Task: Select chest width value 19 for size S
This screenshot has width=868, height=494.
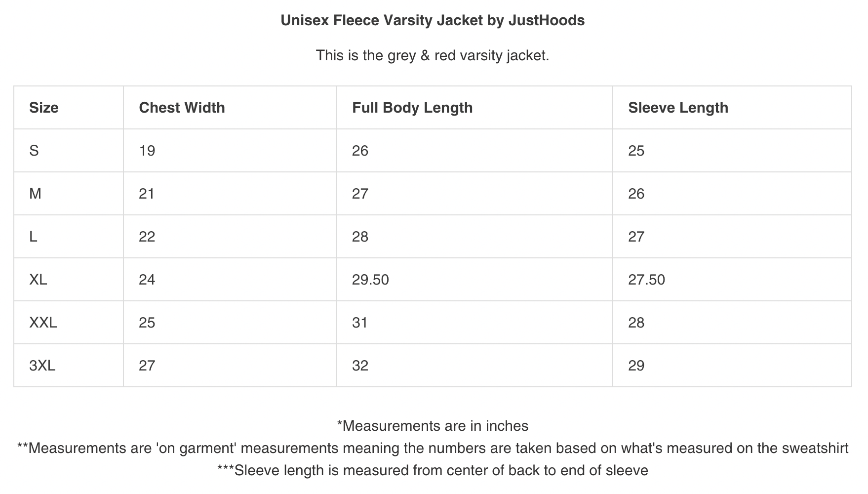Action: 147,151
